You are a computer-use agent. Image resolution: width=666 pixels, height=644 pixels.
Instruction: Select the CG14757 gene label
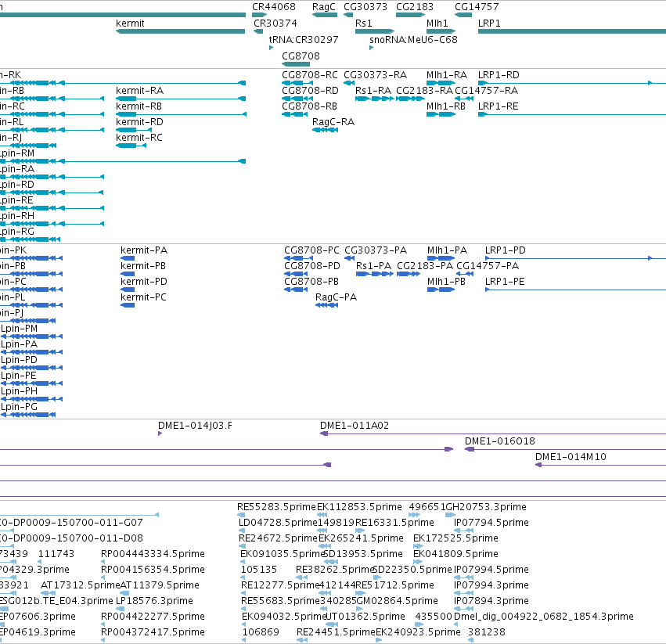pyautogui.click(x=477, y=7)
